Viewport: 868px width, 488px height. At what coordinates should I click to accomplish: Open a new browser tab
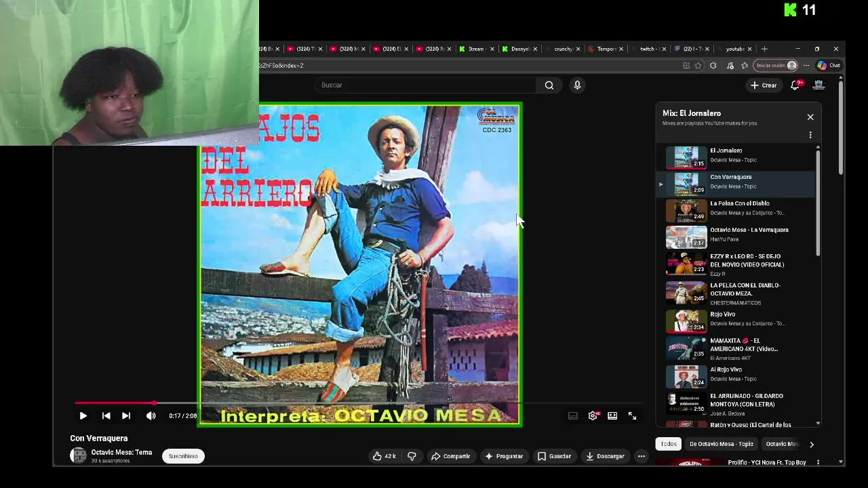pos(764,49)
